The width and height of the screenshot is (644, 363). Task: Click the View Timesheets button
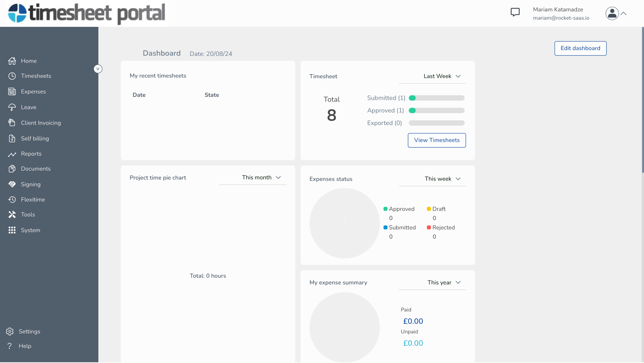pyautogui.click(x=436, y=140)
